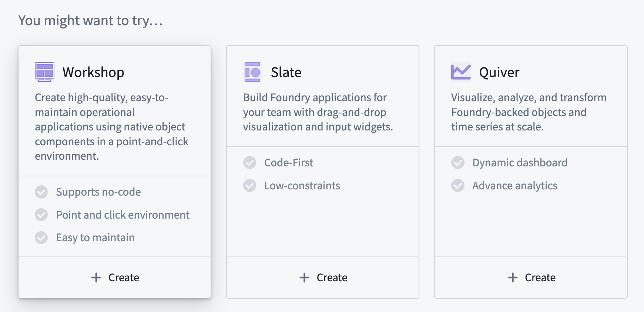Click the checkmark icon beside Low-constraints
644x312 pixels.
coord(250,186)
